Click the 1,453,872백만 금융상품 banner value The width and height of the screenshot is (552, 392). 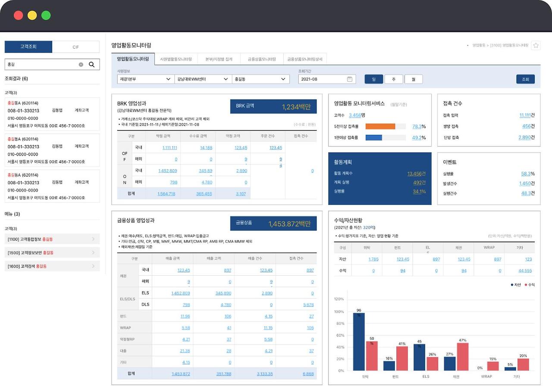289,224
